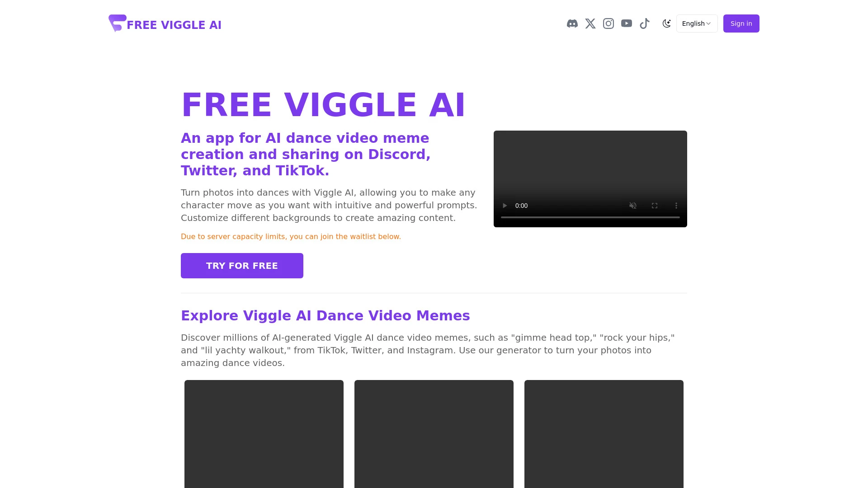Click the Sign in button
Image resolution: width=868 pixels, height=488 pixels.
(x=741, y=23)
